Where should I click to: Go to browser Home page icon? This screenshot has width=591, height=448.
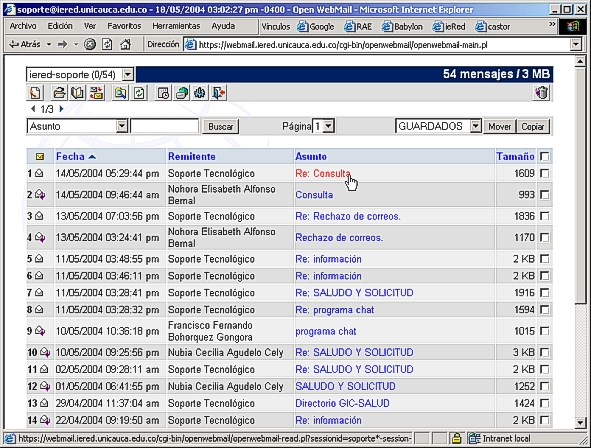click(125, 44)
